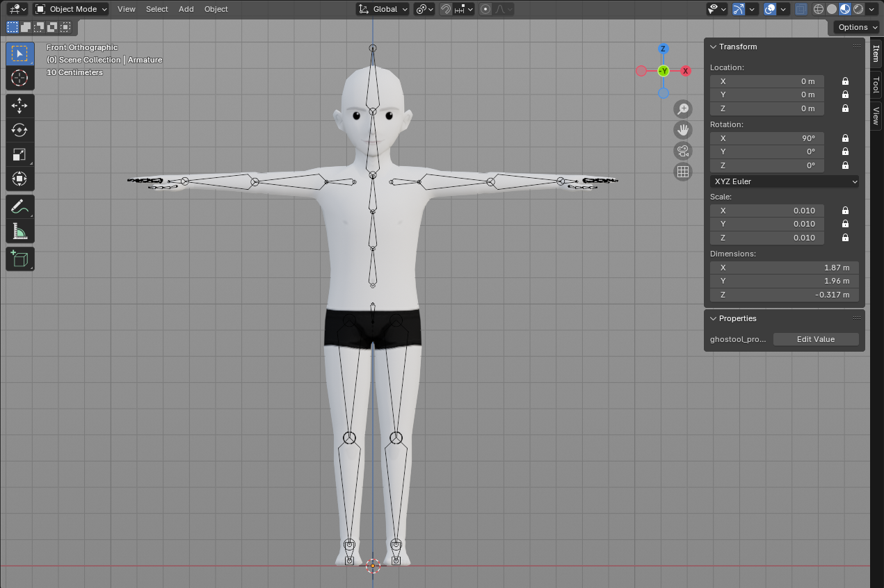
Task: Click the Scale X value field
Action: (766, 211)
